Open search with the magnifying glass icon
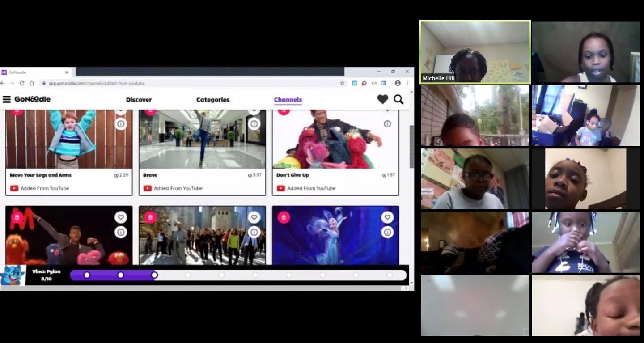The width and height of the screenshot is (644, 343). point(398,99)
